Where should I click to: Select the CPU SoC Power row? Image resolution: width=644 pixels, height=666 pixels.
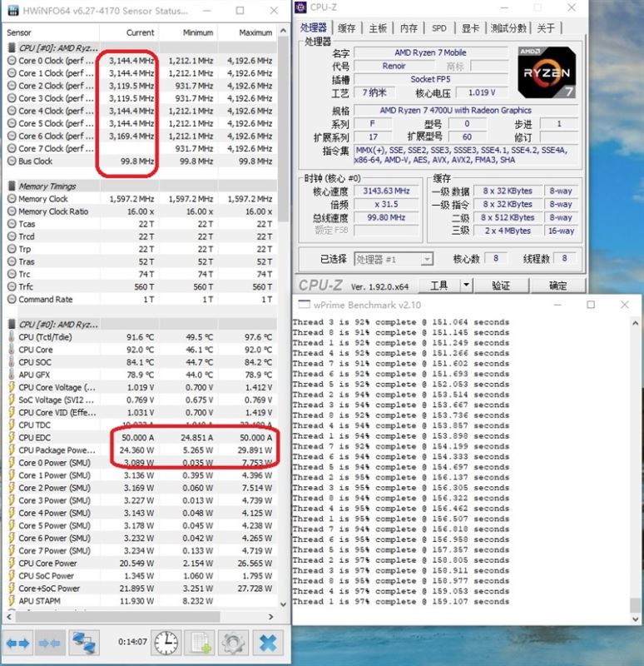[140, 576]
